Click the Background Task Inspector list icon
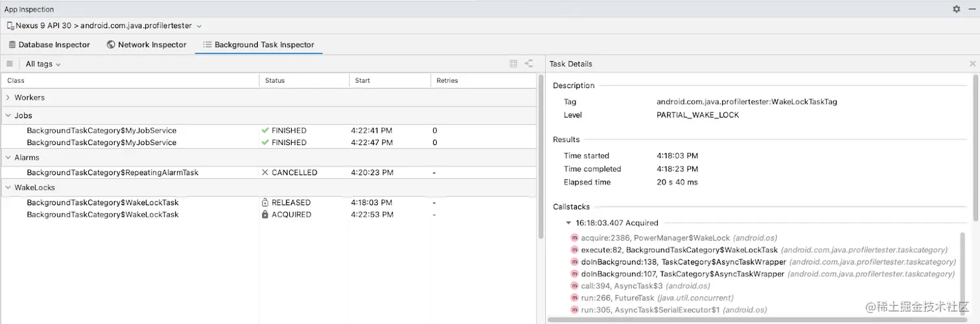 pos(207,45)
